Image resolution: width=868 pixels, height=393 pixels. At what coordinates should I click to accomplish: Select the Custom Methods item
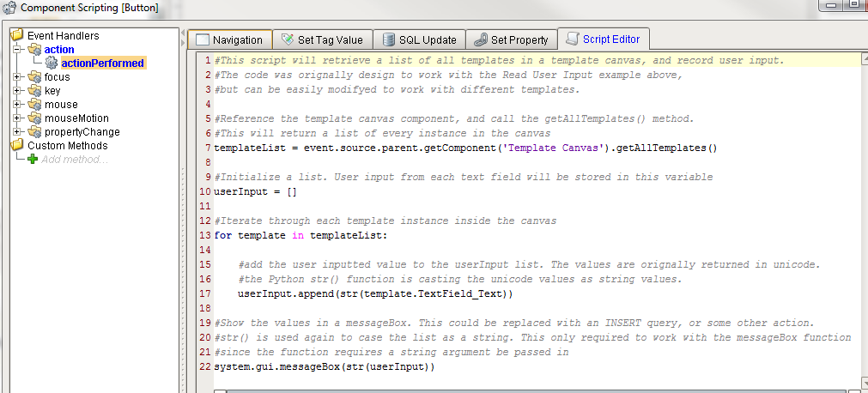(x=68, y=146)
